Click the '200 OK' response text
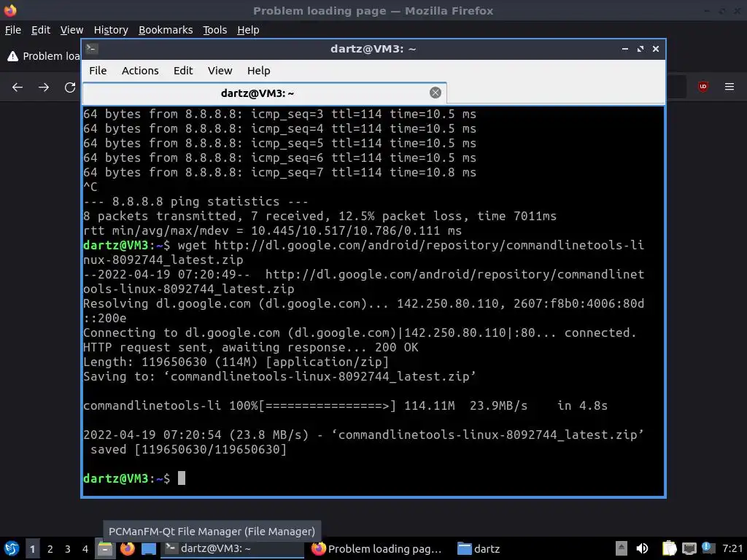The image size is (747, 560). [396, 347]
